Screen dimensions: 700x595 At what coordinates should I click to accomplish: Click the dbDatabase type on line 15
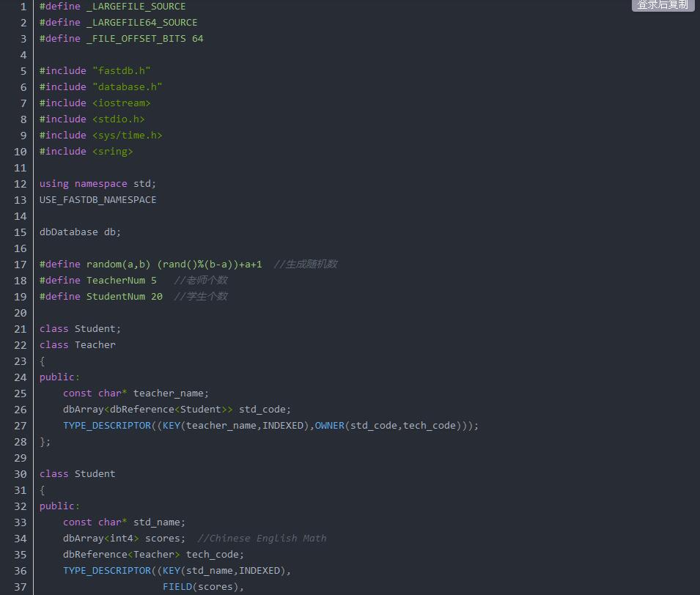tap(68, 232)
